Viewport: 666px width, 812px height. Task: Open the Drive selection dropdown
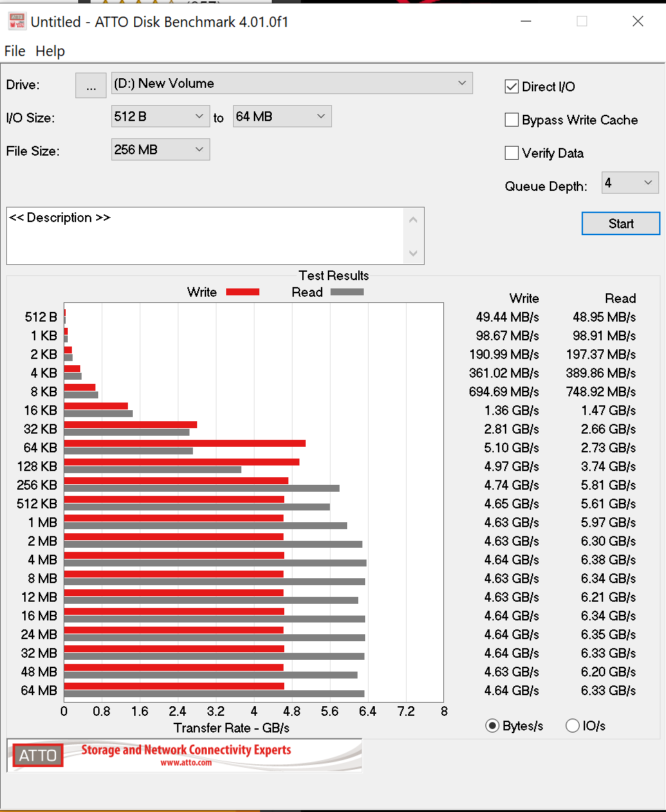pyautogui.click(x=292, y=84)
